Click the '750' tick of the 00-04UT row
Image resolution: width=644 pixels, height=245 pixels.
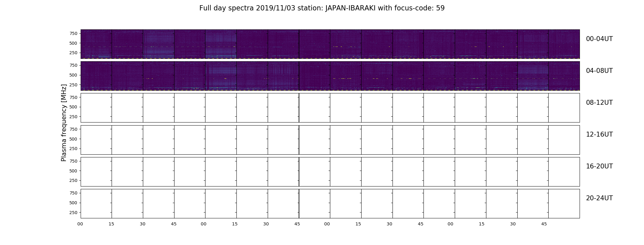73,33
